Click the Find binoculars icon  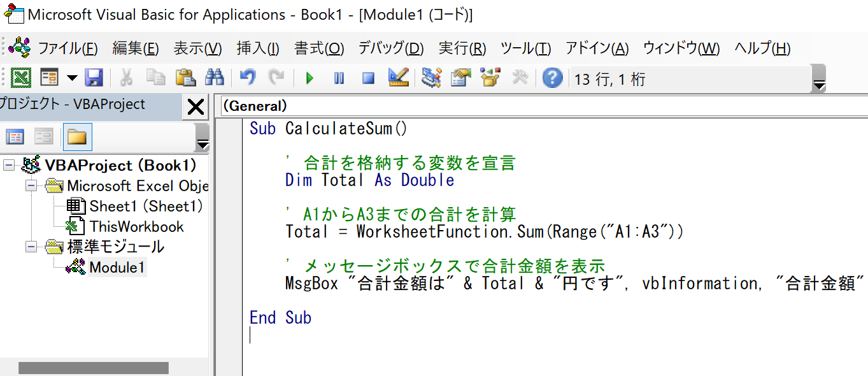[214, 78]
